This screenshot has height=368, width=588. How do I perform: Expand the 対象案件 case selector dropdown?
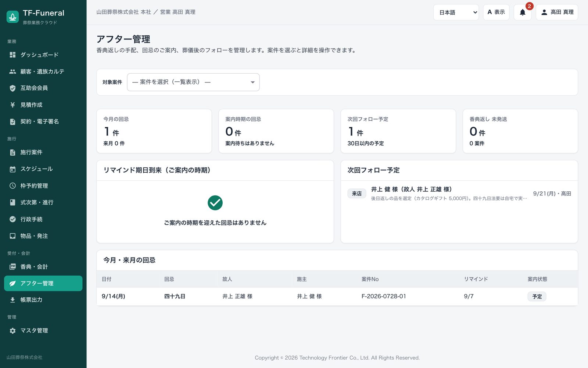click(193, 82)
